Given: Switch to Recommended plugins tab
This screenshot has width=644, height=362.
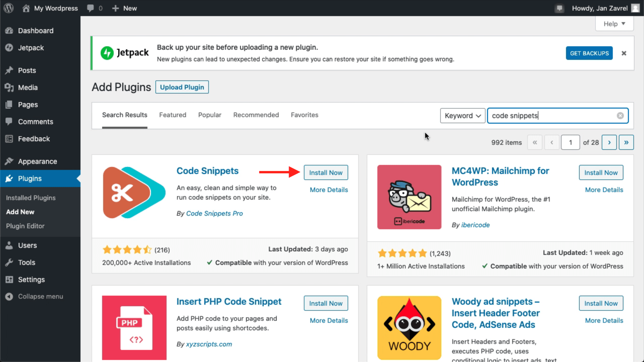Looking at the screenshot, I should click(256, 115).
